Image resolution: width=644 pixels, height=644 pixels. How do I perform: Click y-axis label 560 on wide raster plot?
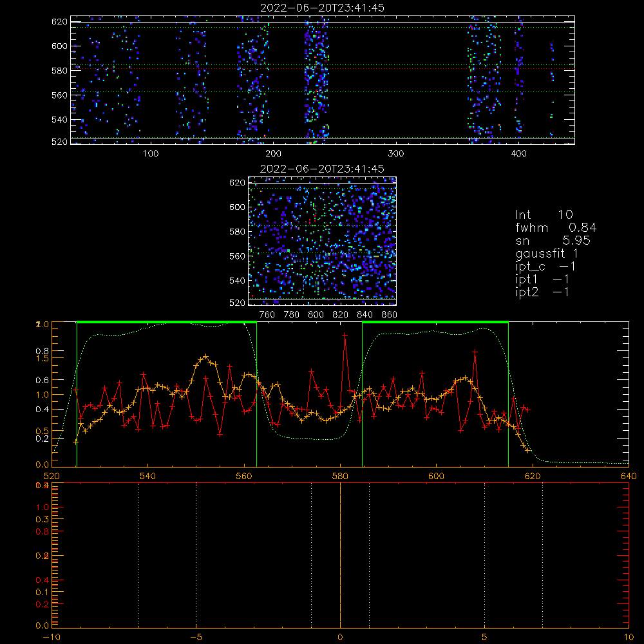click(59, 95)
